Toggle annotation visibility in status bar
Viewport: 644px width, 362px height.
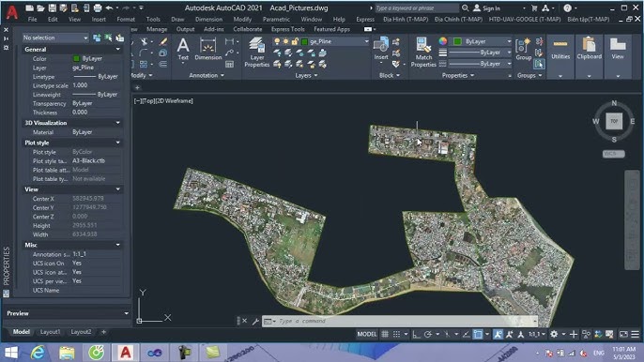(x=498, y=334)
